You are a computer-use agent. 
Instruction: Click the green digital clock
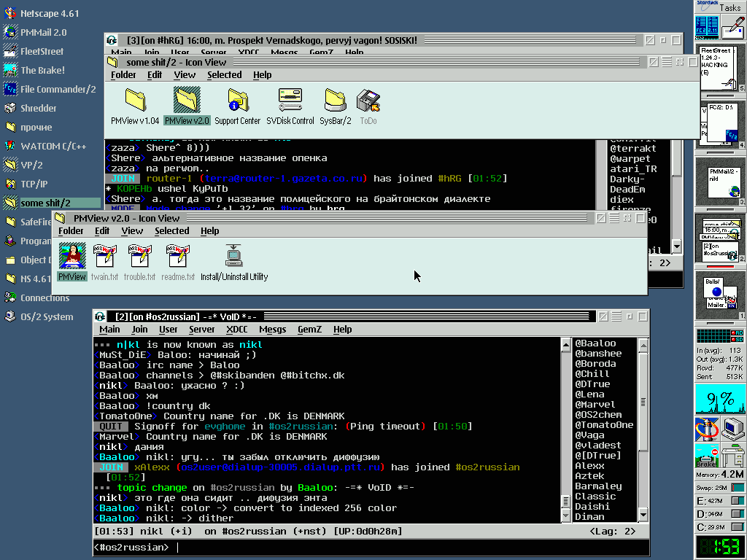tap(720, 547)
